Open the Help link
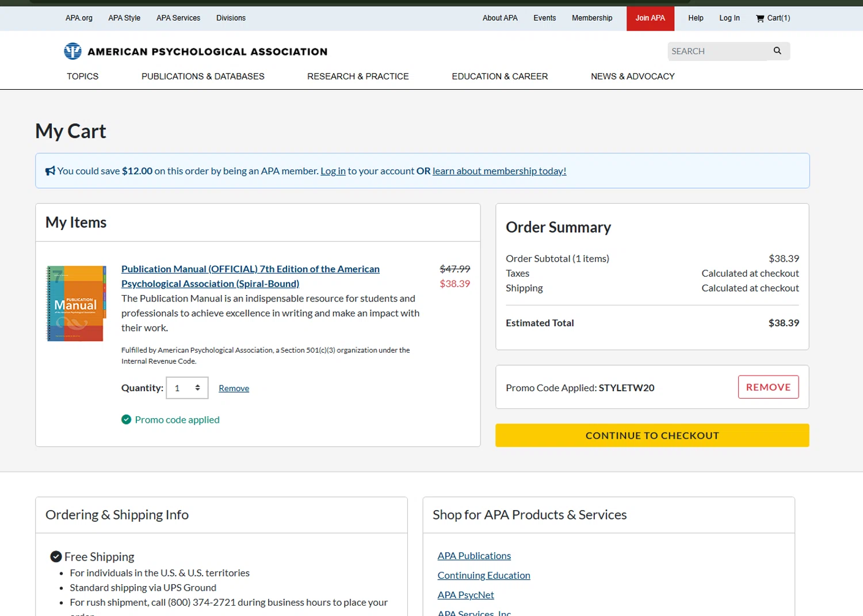 click(x=696, y=18)
